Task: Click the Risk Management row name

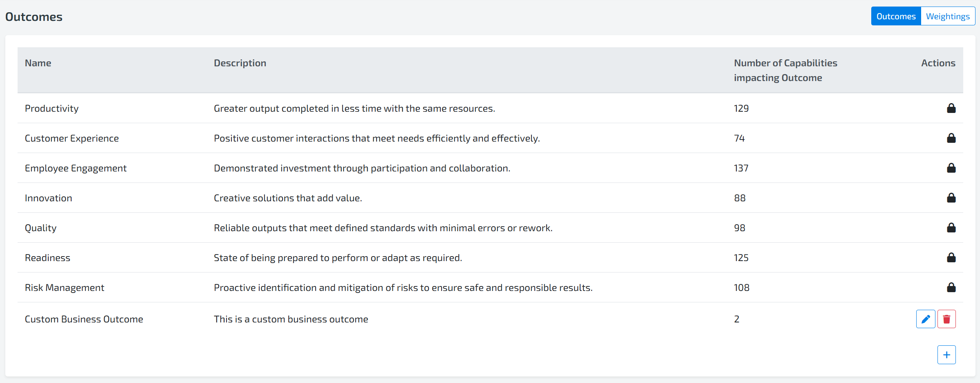Action: (65, 288)
